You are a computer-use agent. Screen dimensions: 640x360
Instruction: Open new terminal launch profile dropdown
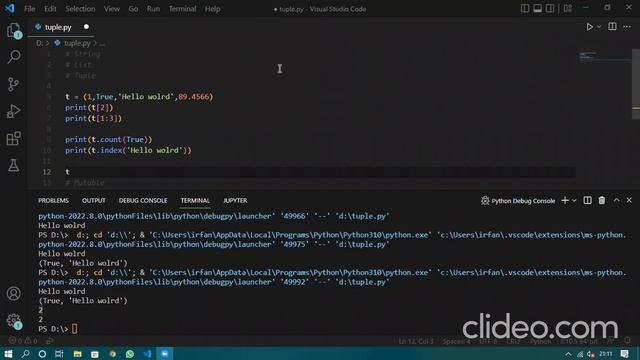pyautogui.click(x=574, y=200)
